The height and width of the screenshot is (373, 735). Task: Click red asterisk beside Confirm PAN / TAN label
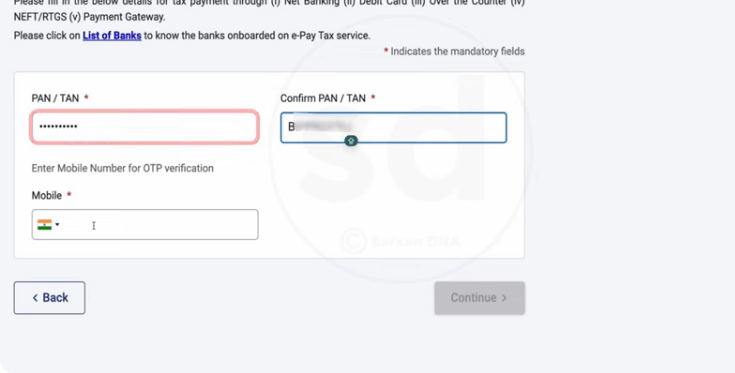click(373, 97)
